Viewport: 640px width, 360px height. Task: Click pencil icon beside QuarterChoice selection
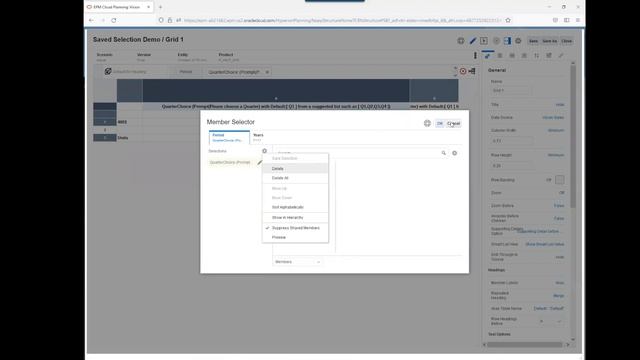tap(260, 162)
